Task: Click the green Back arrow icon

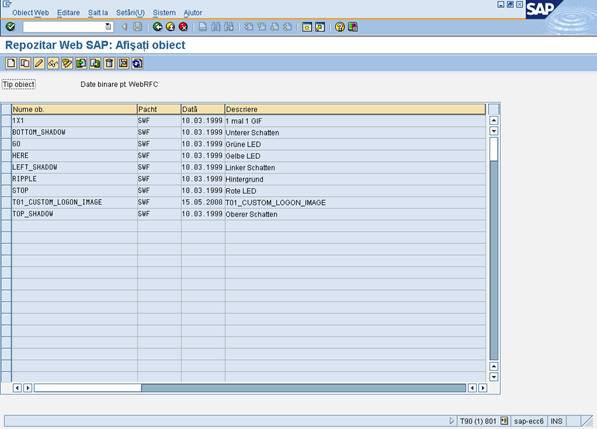Action: click(x=157, y=27)
